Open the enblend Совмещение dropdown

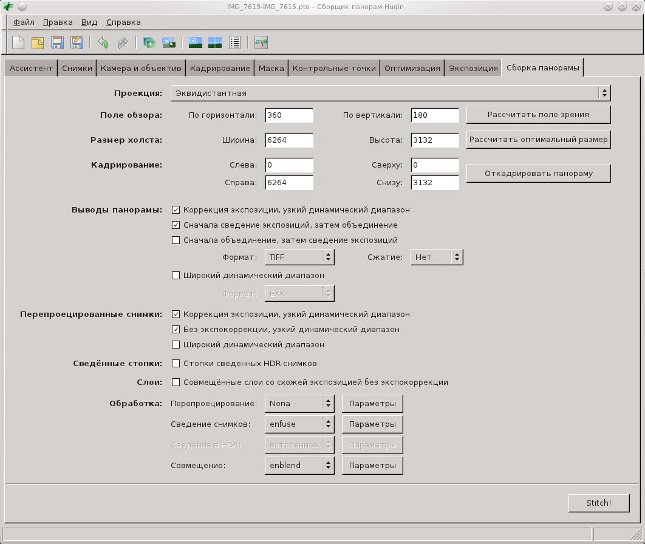pos(300,465)
